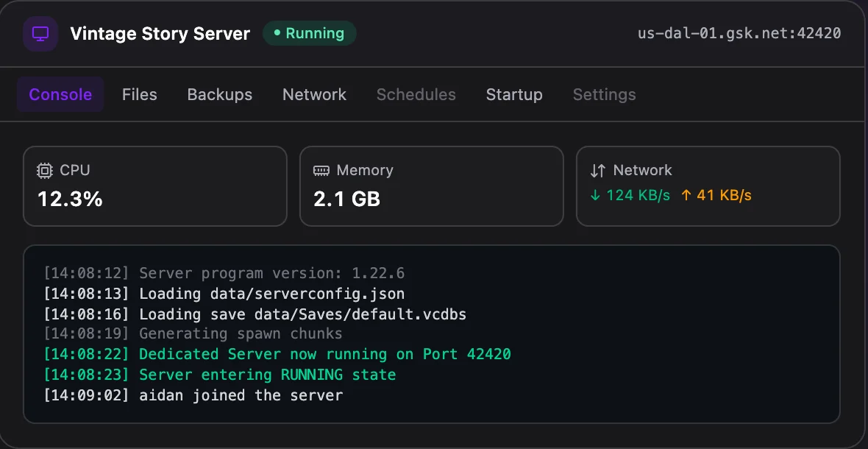Viewport: 868px width, 449px height.
Task: Click the Running status badge
Action: [310, 33]
